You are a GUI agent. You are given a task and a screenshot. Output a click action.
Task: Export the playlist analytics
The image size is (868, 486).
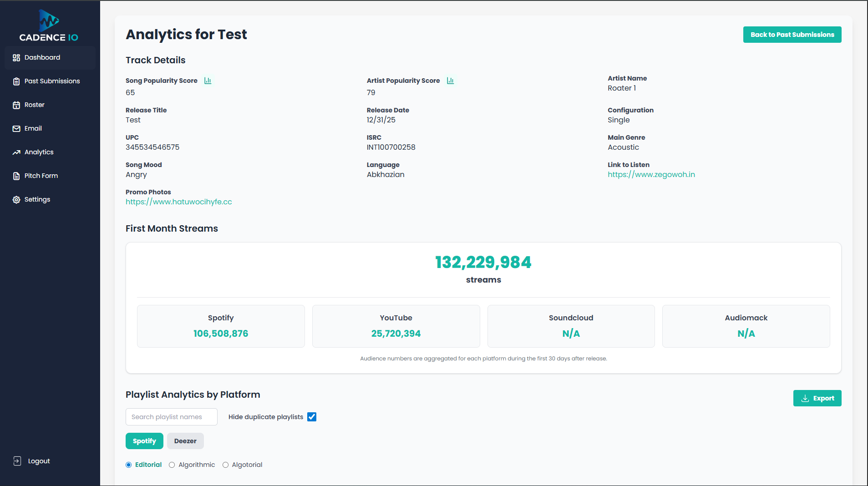pyautogui.click(x=817, y=398)
